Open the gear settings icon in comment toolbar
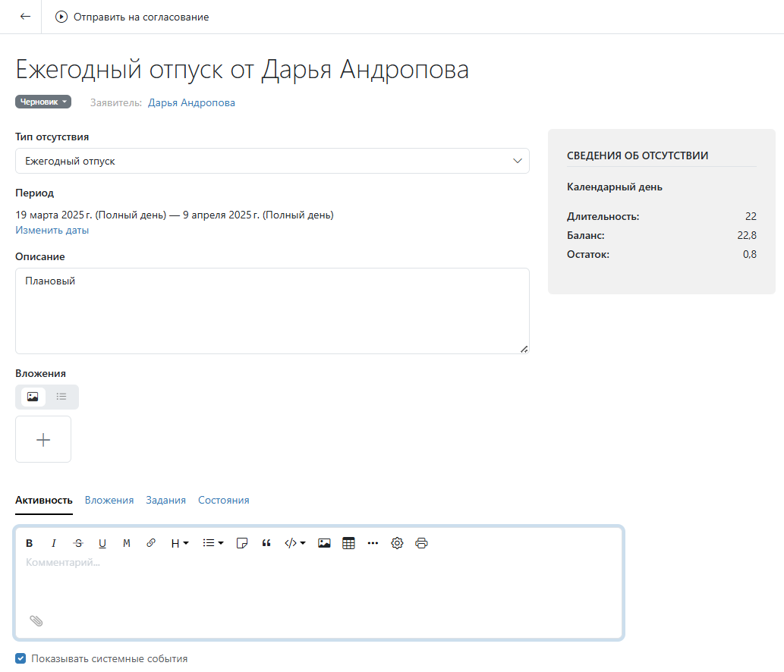The height and width of the screenshot is (672, 784). 397,543
